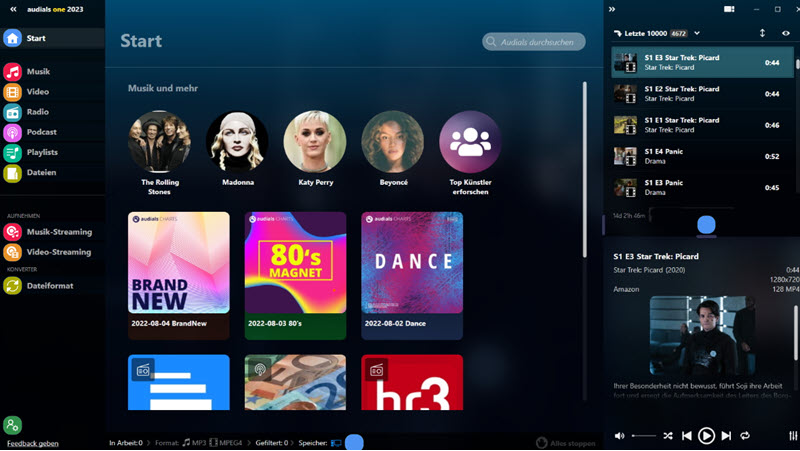The image size is (800, 451).
Task: Open the Madonna artist portrait
Action: (237, 142)
